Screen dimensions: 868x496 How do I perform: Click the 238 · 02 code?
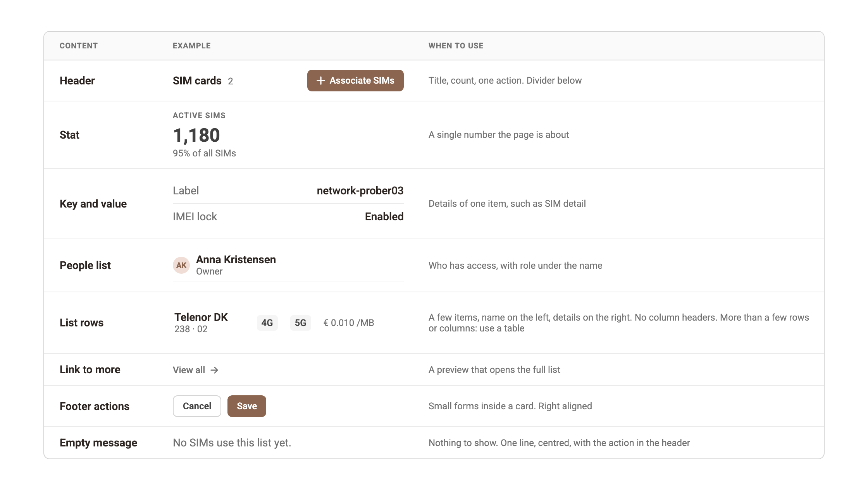pyautogui.click(x=191, y=329)
